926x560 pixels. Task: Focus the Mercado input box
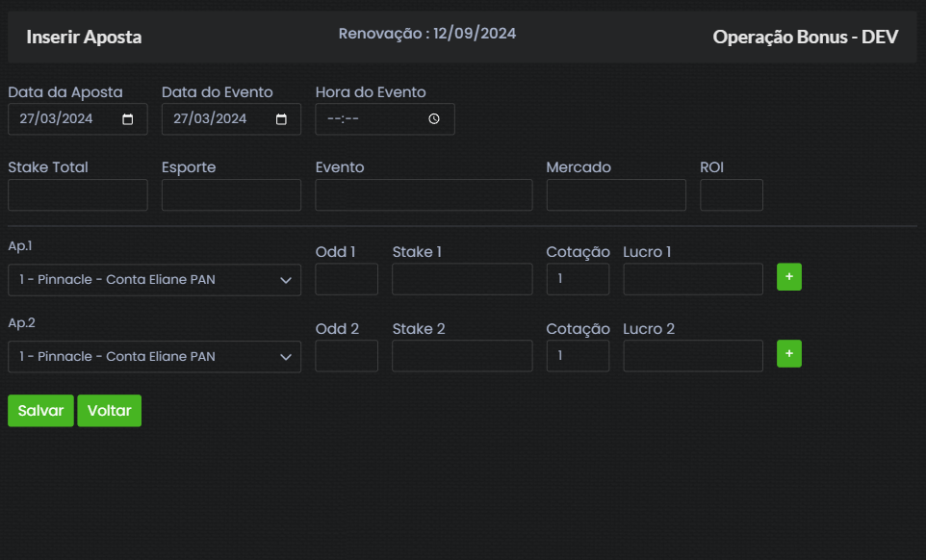click(x=616, y=195)
